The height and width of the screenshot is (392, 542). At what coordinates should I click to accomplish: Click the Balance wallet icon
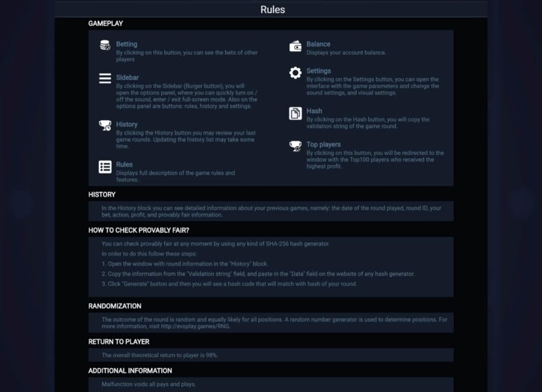point(295,46)
